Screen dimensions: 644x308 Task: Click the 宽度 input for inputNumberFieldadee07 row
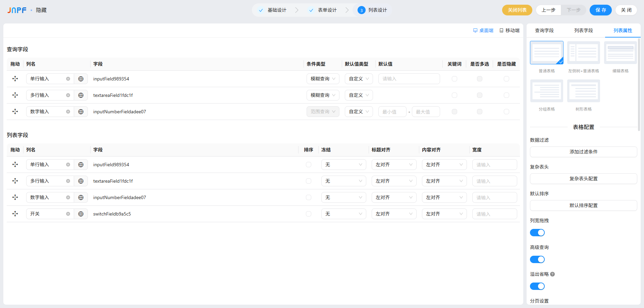494,197
